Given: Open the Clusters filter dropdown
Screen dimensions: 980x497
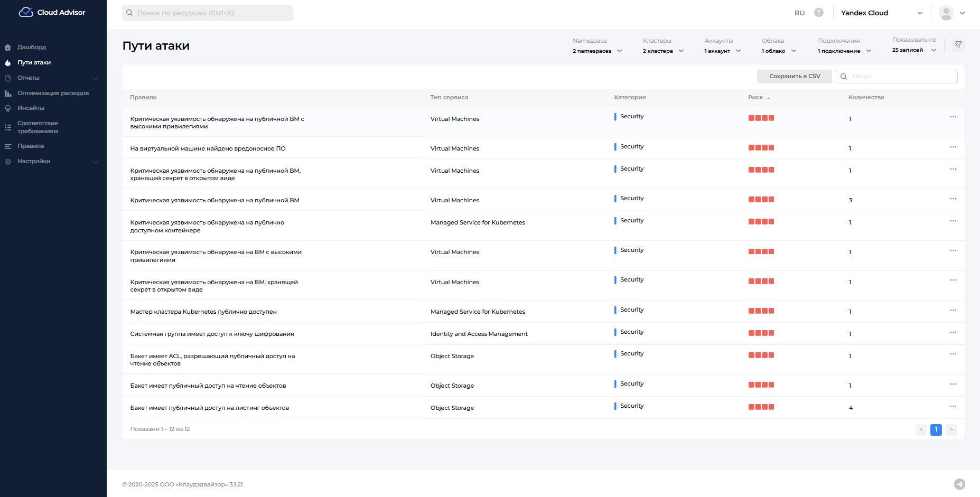Looking at the screenshot, I should (x=663, y=51).
